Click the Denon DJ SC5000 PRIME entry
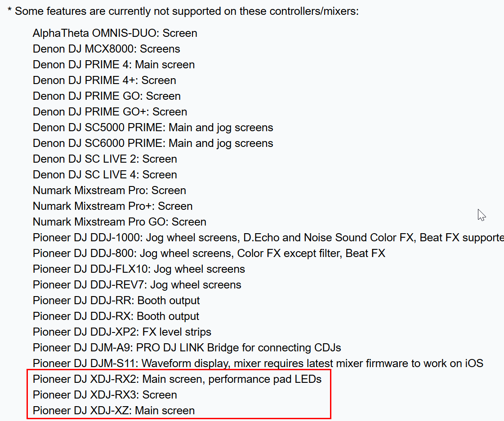This screenshot has width=504, height=421. coord(153,128)
